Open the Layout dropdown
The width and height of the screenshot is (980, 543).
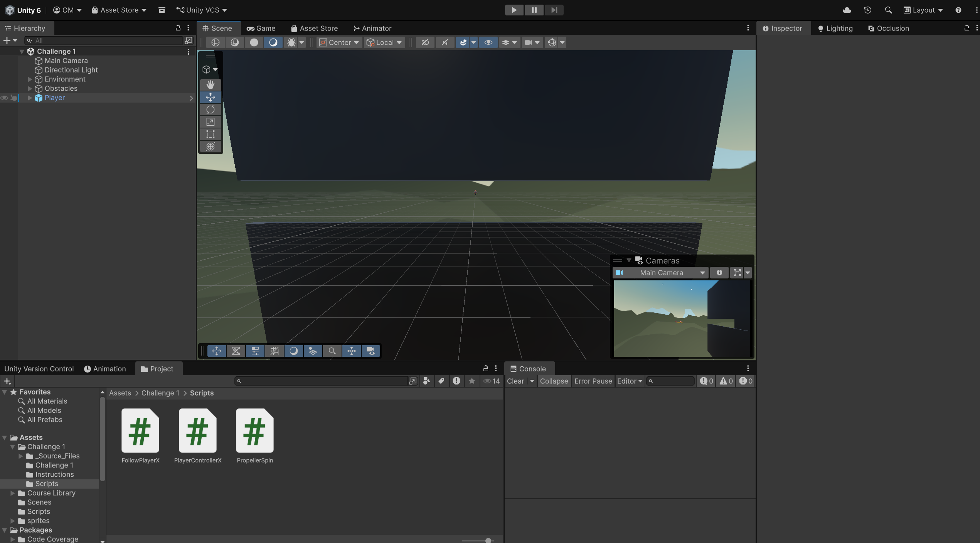923,10
